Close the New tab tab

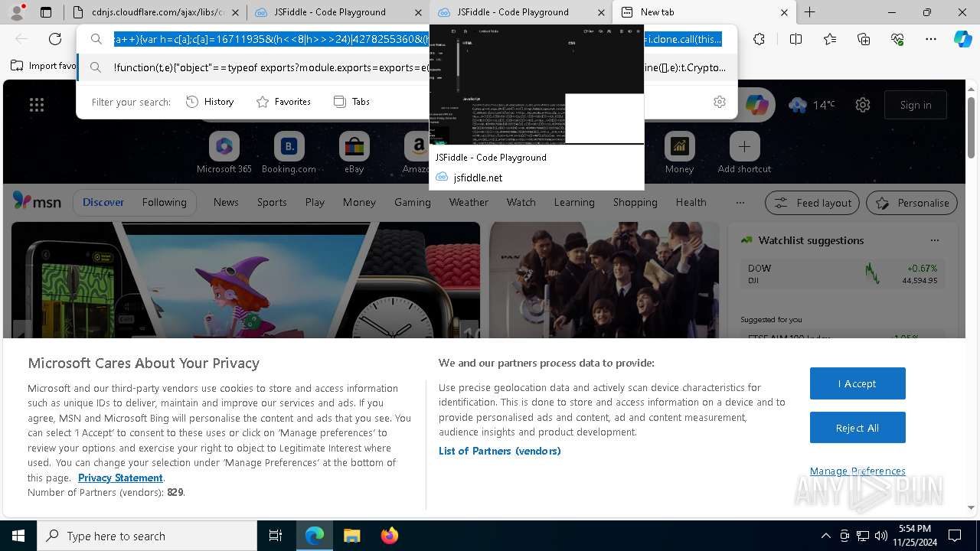(x=784, y=12)
